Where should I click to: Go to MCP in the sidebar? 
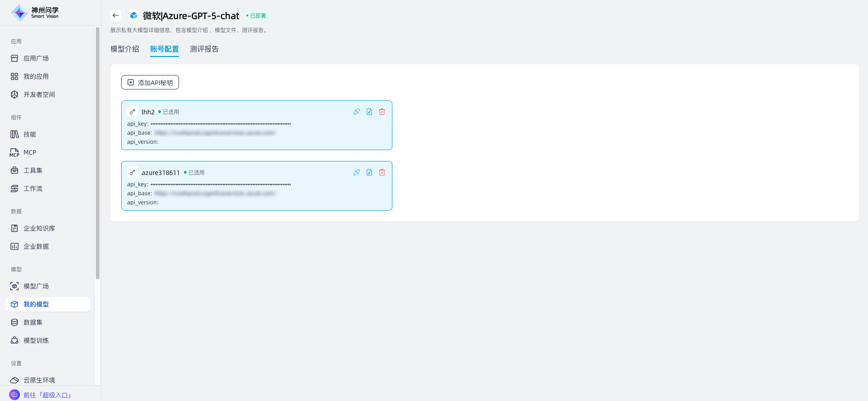click(30, 152)
